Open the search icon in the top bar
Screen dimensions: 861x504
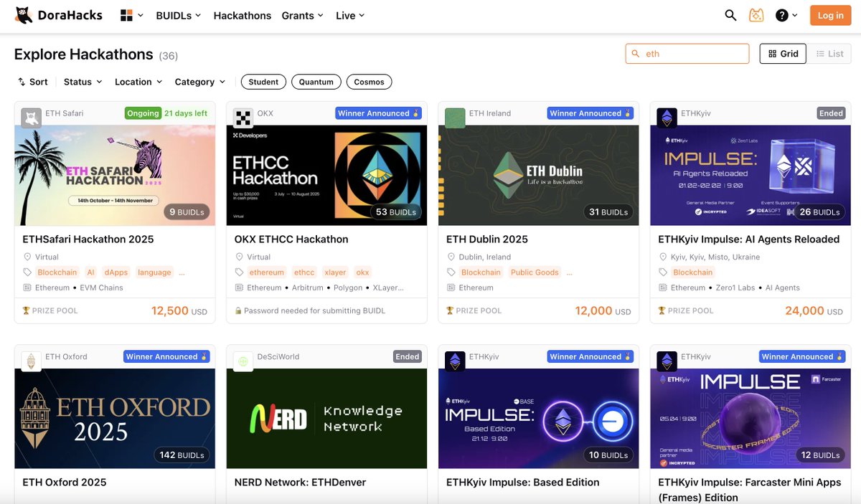(x=730, y=14)
